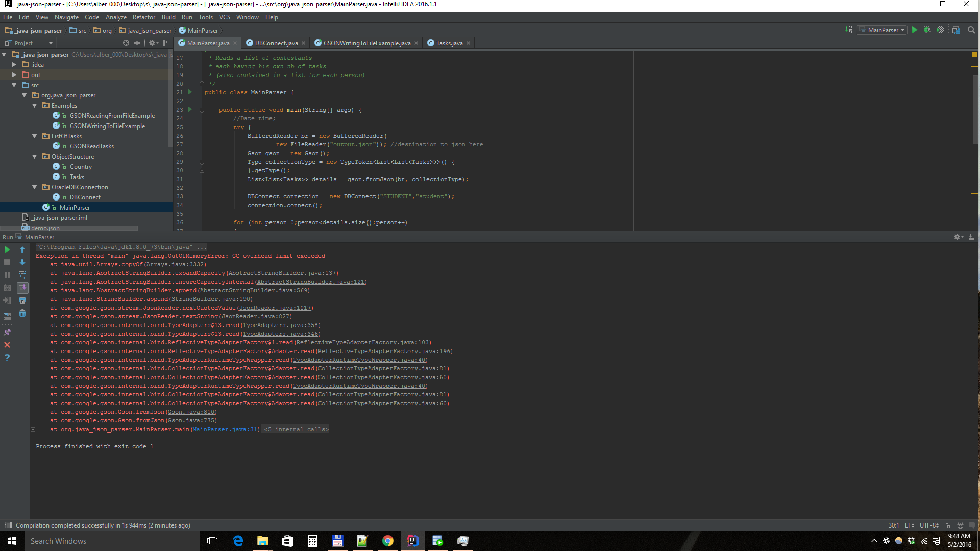
Task: Run MainParser with coverage icon
Action: pos(940,30)
